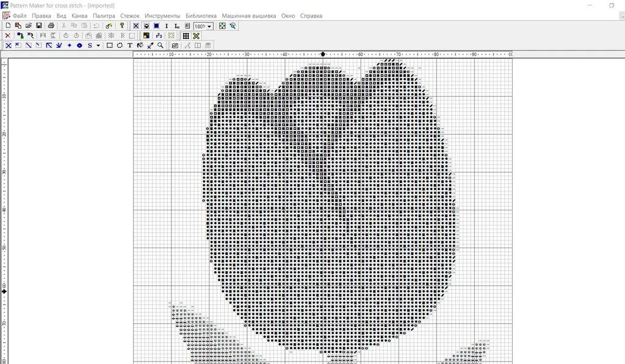Create a new pattern file
625x364 pixels.
click(x=7, y=26)
